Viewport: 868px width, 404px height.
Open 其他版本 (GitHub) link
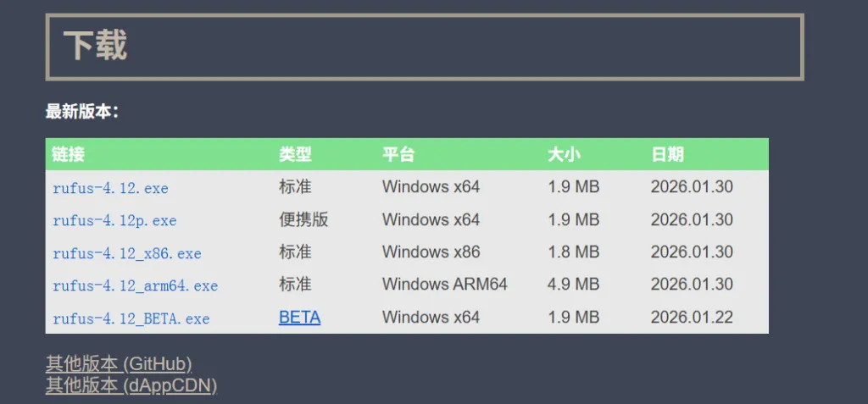coord(119,364)
